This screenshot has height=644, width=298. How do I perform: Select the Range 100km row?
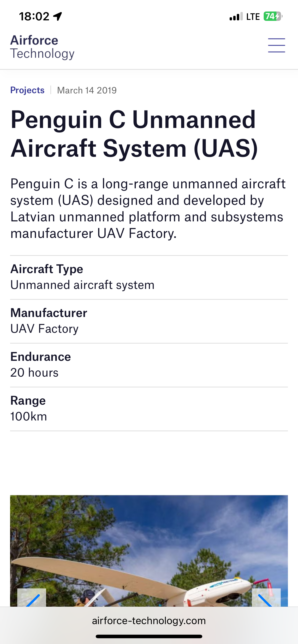(x=149, y=408)
